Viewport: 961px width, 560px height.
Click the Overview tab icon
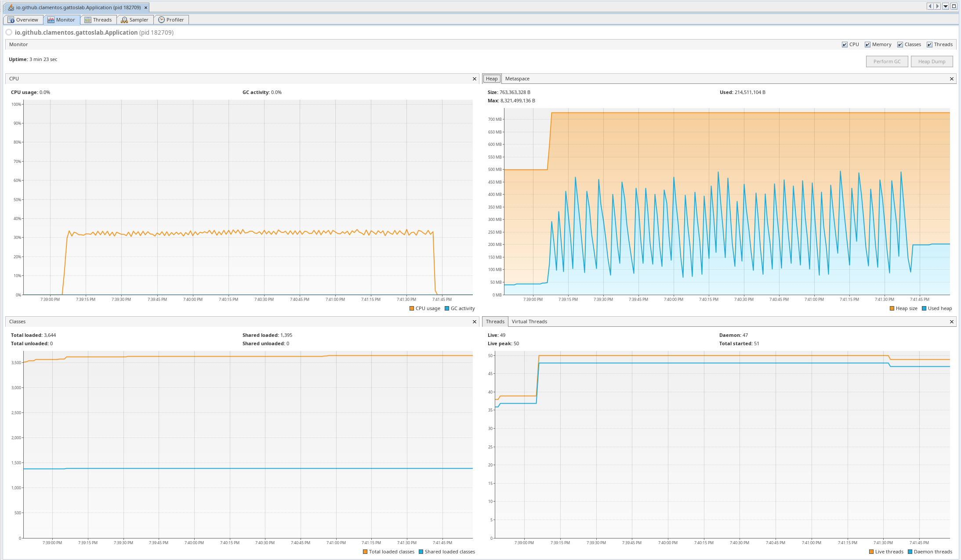[11, 20]
